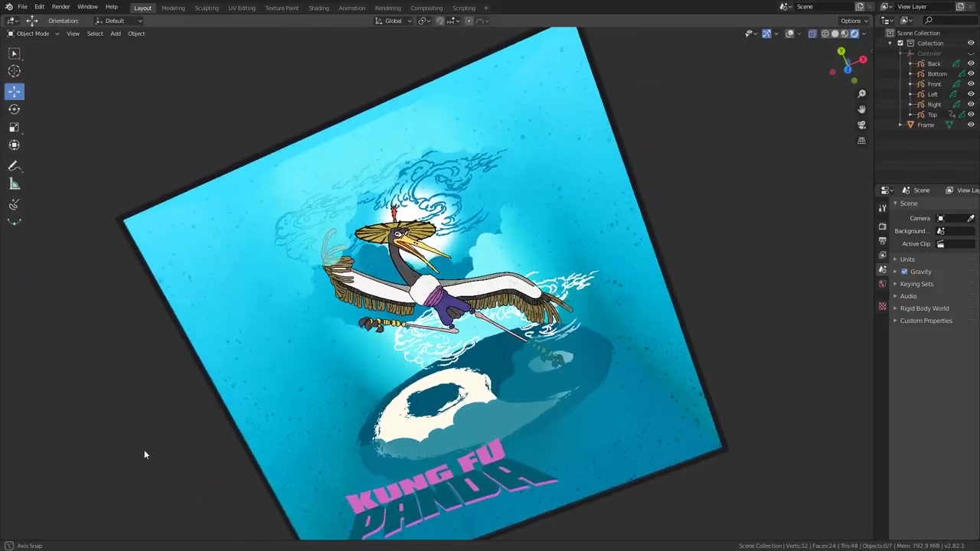The width and height of the screenshot is (980, 551).
Task: Toggle X-ray display in viewport header
Action: point(812,34)
